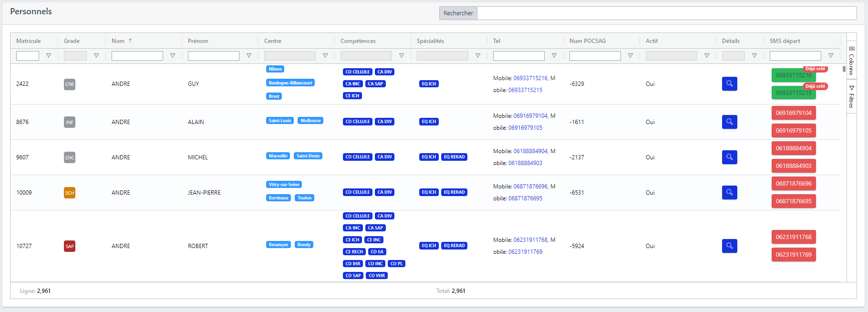Click the Mulhouse centre tag
This screenshot has height=312, width=868.
coord(310,121)
